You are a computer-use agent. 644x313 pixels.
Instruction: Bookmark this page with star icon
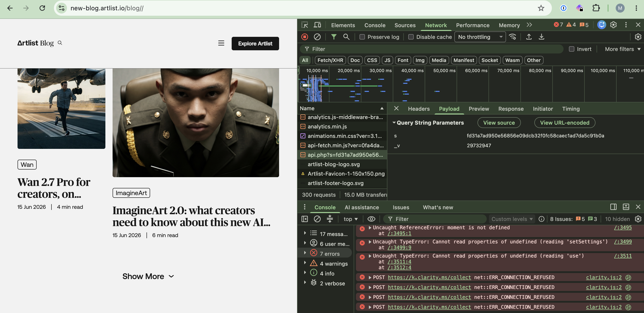541,8
